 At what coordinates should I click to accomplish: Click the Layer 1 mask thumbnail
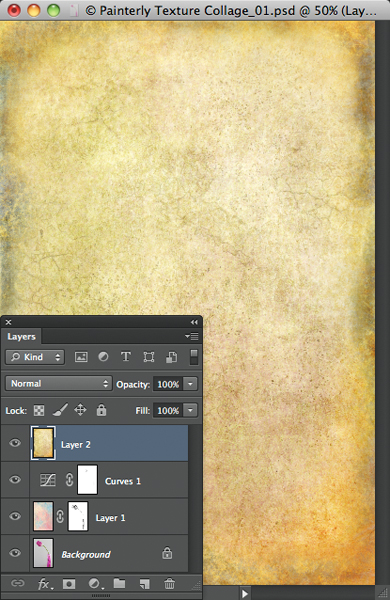coord(78,516)
